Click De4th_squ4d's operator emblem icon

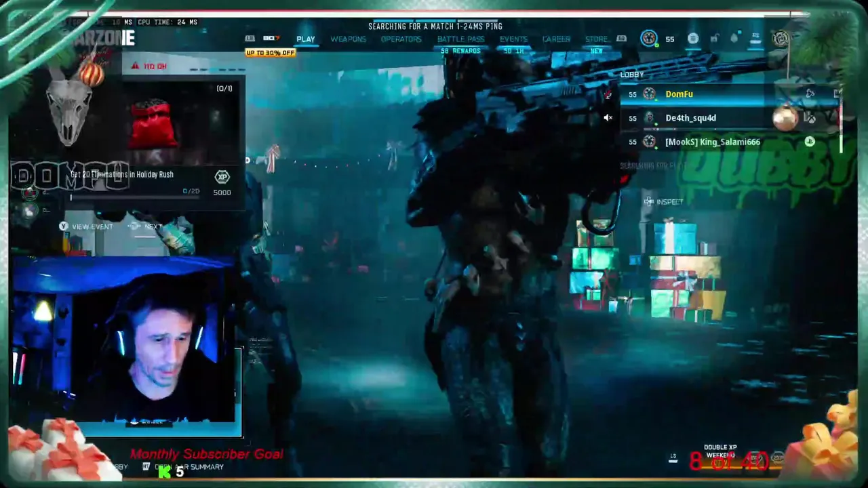click(x=649, y=118)
